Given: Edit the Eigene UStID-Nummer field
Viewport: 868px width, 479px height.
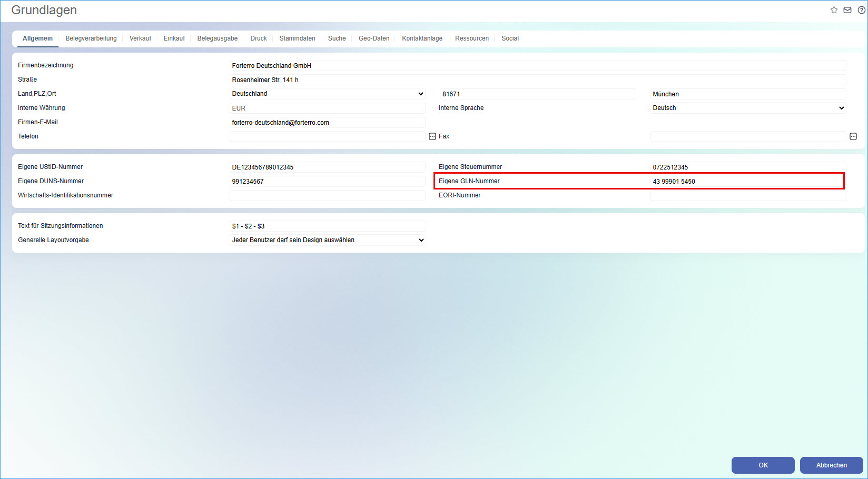Looking at the screenshot, I should tap(328, 167).
